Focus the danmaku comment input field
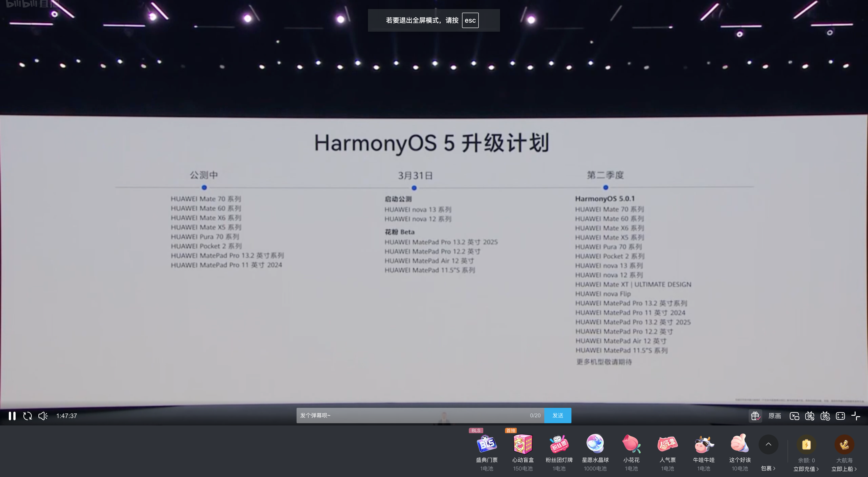 click(x=420, y=415)
